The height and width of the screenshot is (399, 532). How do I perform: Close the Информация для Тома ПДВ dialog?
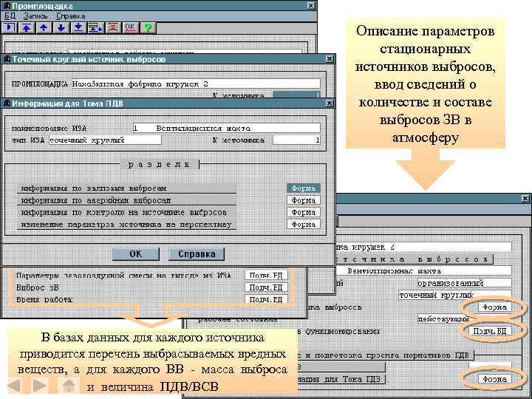pyautogui.click(x=329, y=103)
